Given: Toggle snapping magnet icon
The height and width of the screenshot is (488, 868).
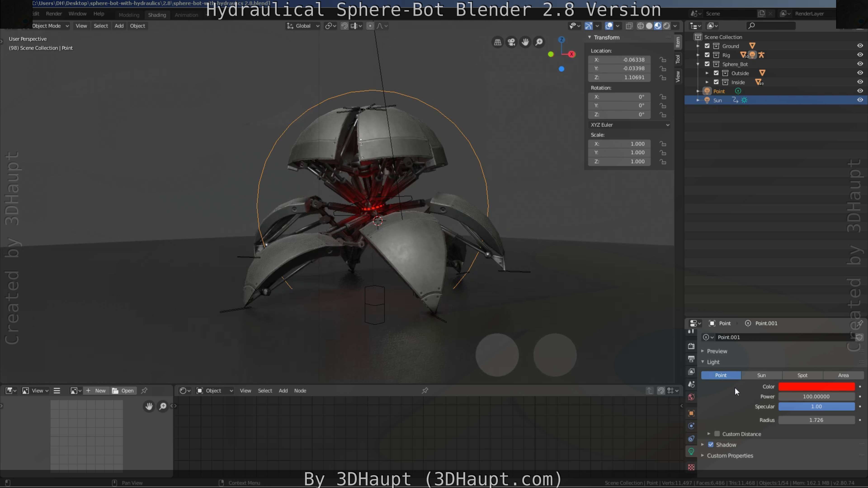Looking at the screenshot, I should click(344, 26).
